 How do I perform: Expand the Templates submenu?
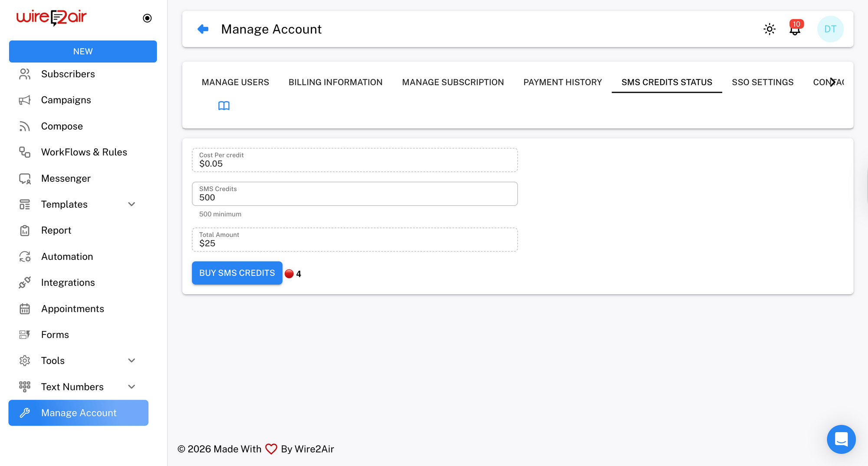(x=132, y=204)
